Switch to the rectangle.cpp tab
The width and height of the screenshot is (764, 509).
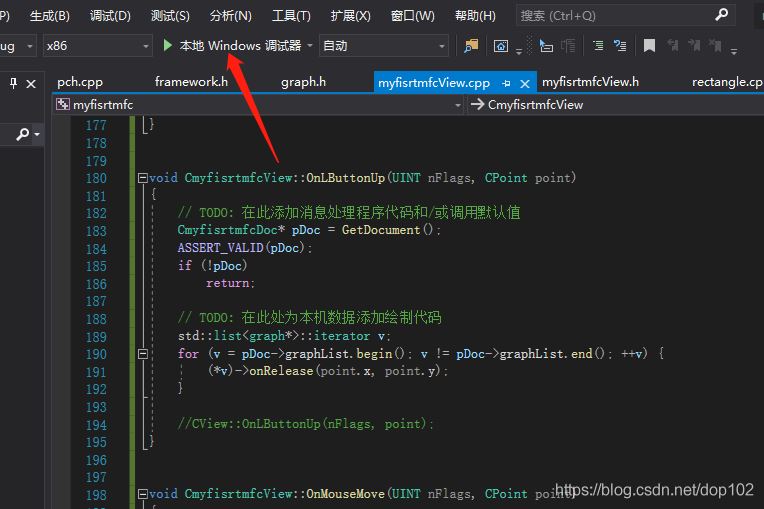727,82
